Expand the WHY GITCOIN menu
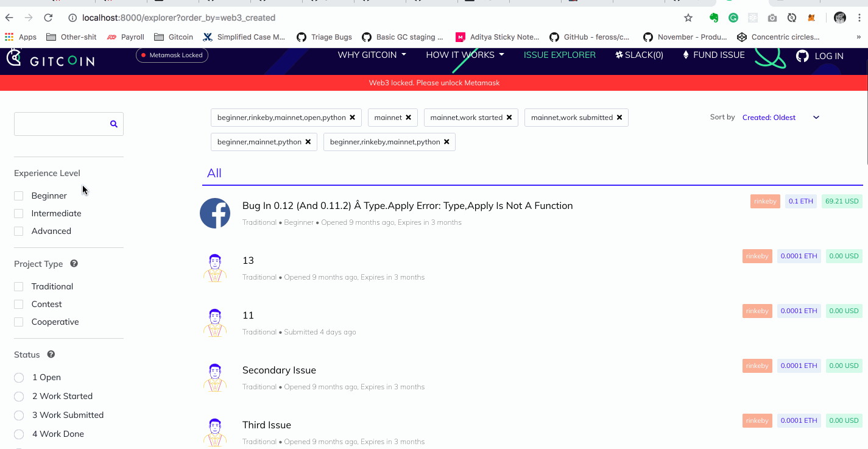The image size is (868, 449). (372, 55)
